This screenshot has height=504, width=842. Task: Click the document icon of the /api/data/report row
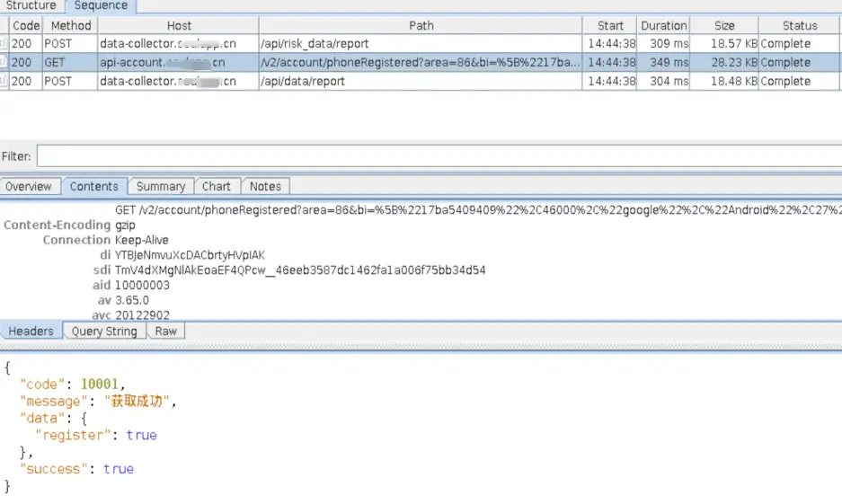(4, 81)
